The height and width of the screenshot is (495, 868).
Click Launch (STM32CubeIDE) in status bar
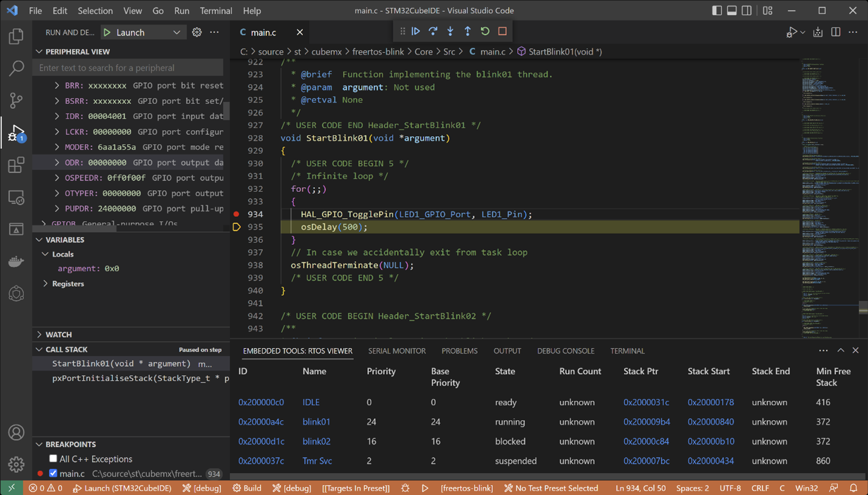point(122,488)
